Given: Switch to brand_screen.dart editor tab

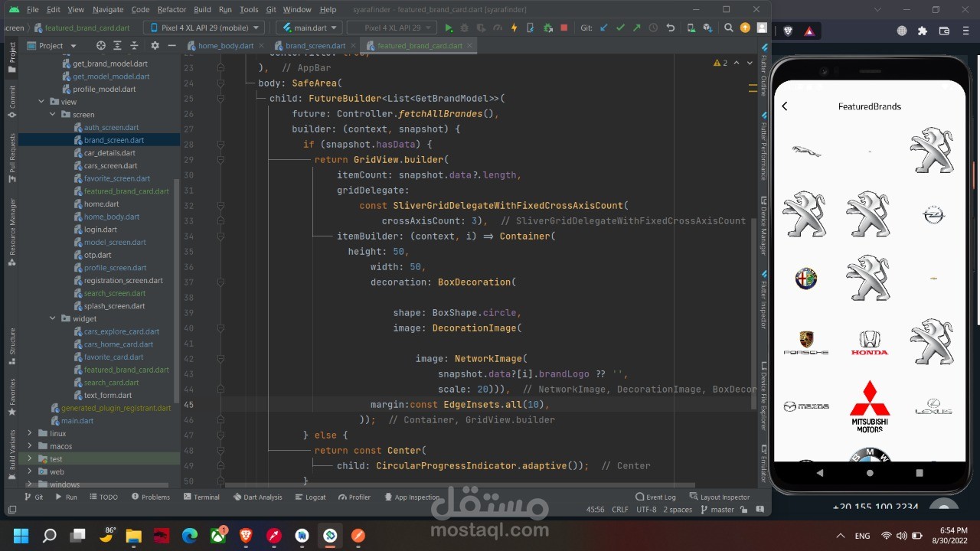Looking at the screenshot, I should pyautogui.click(x=315, y=45).
